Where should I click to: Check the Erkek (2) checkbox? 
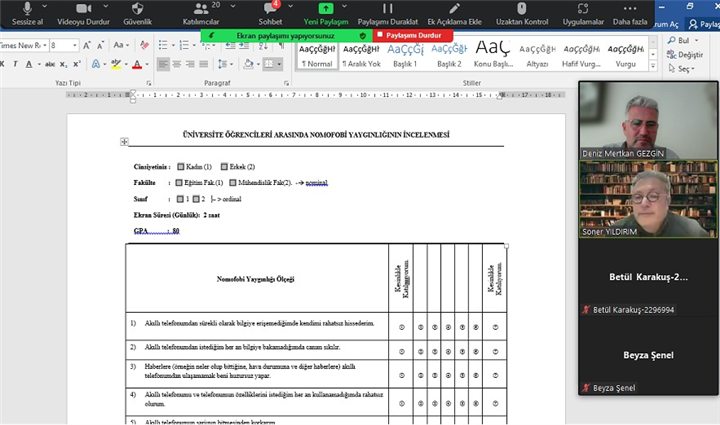(224, 167)
